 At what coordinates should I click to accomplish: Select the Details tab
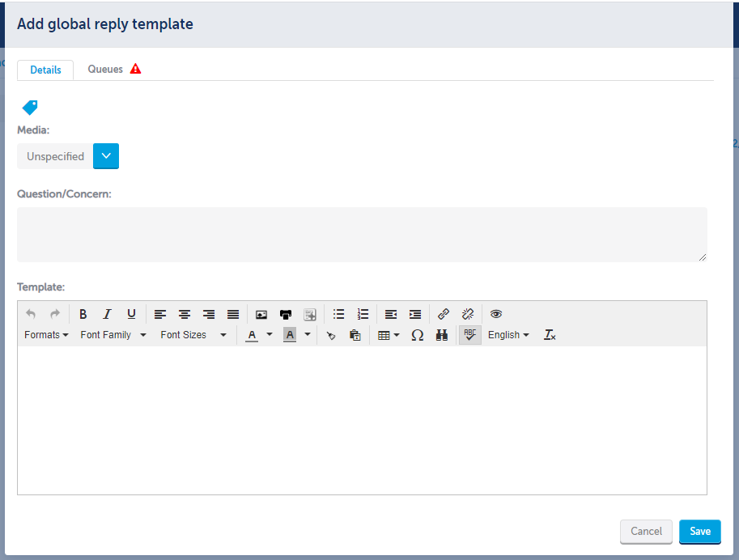(45, 70)
